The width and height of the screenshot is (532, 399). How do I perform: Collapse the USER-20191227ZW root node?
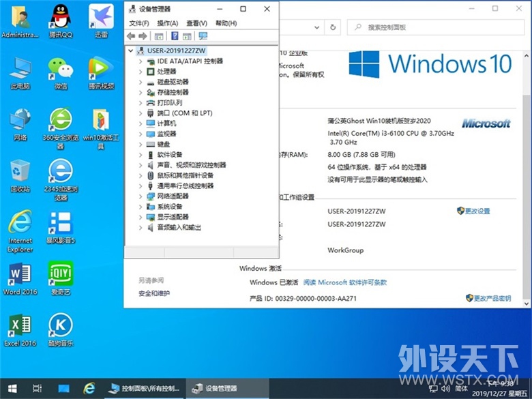tap(131, 51)
